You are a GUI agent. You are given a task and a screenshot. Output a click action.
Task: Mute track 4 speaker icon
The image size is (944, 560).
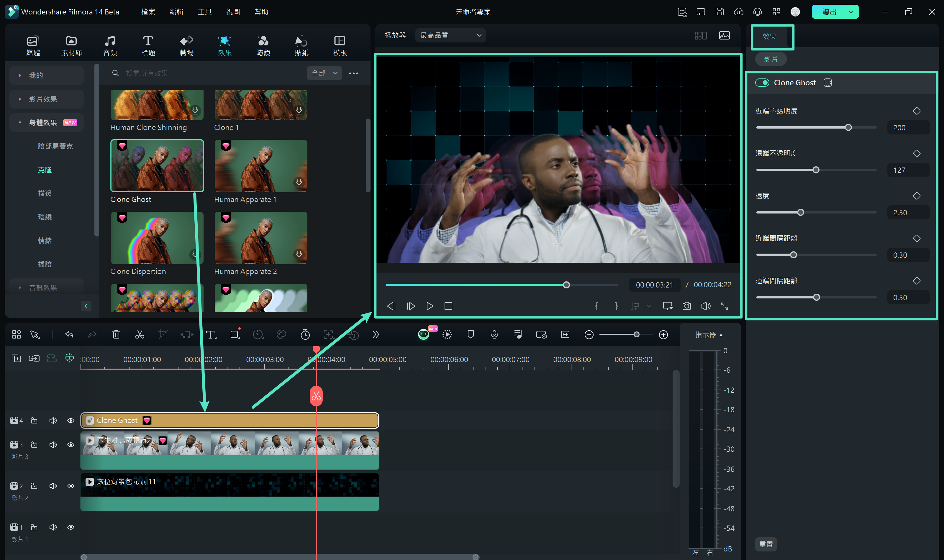tap(53, 421)
